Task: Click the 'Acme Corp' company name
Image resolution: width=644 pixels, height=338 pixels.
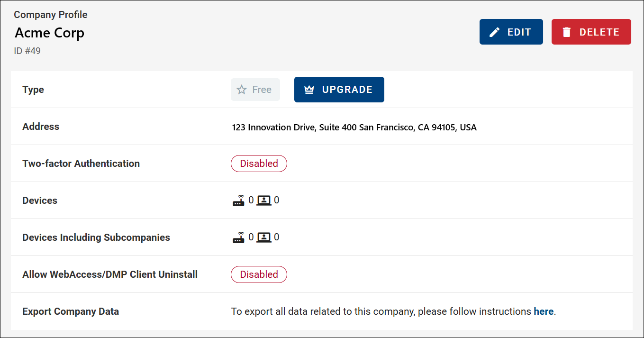Action: (50, 33)
